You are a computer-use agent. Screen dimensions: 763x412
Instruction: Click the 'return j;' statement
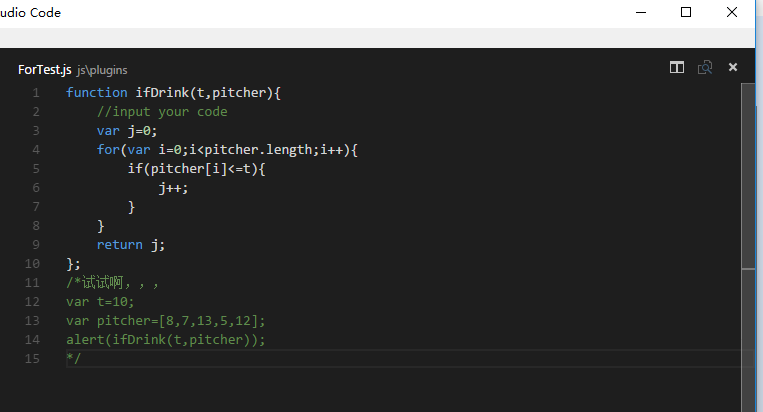tap(131, 245)
